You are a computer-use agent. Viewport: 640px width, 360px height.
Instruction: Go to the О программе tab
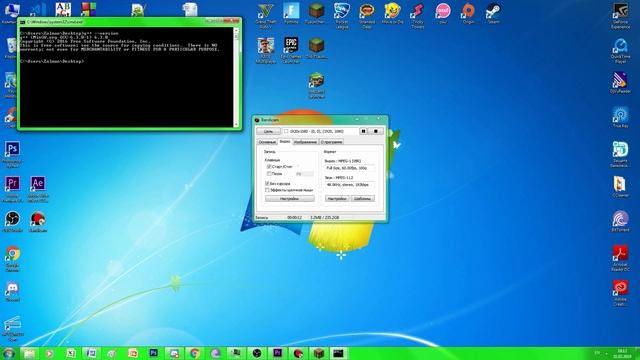pyautogui.click(x=331, y=142)
